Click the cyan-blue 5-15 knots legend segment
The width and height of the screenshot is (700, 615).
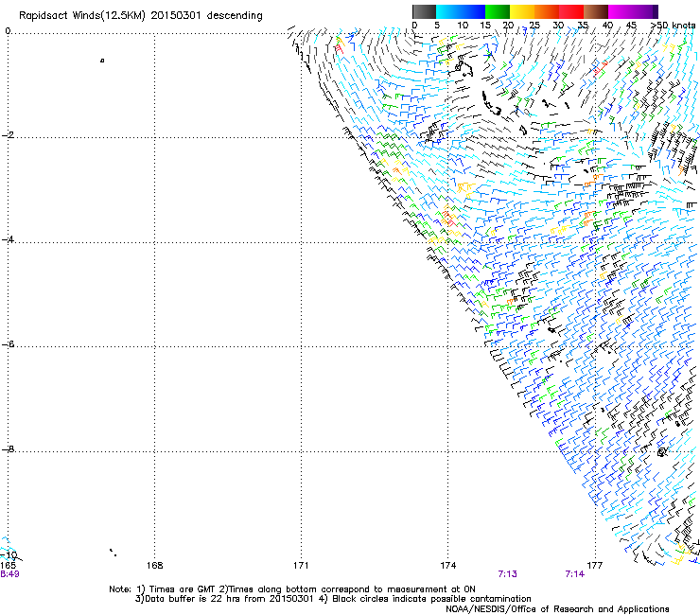click(x=461, y=11)
